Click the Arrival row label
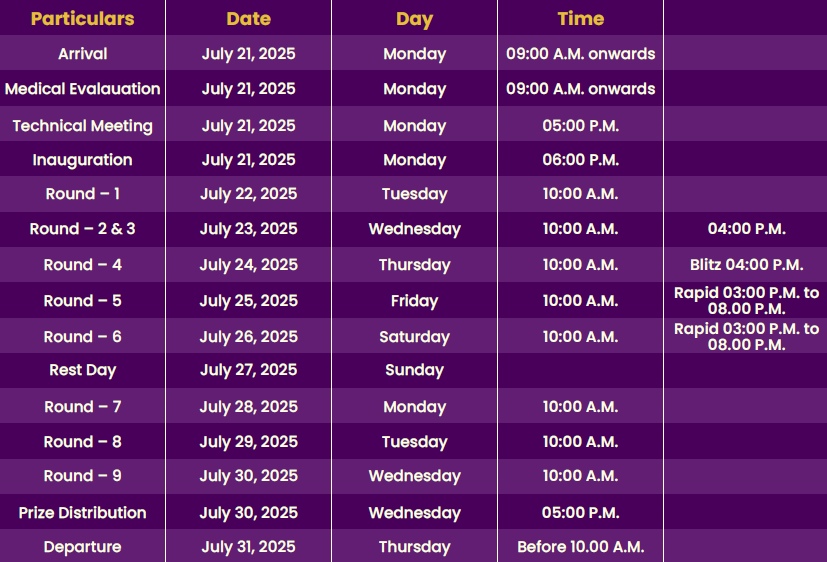Screen dimensions: 827x562 (x=82, y=53)
